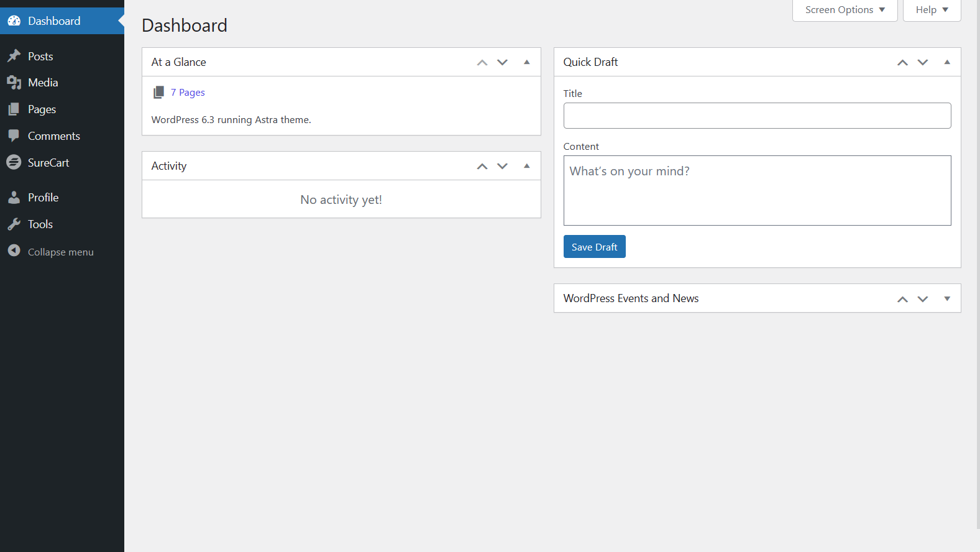This screenshot has width=980, height=552.
Task: Move the Activity panel down
Action: pos(502,166)
